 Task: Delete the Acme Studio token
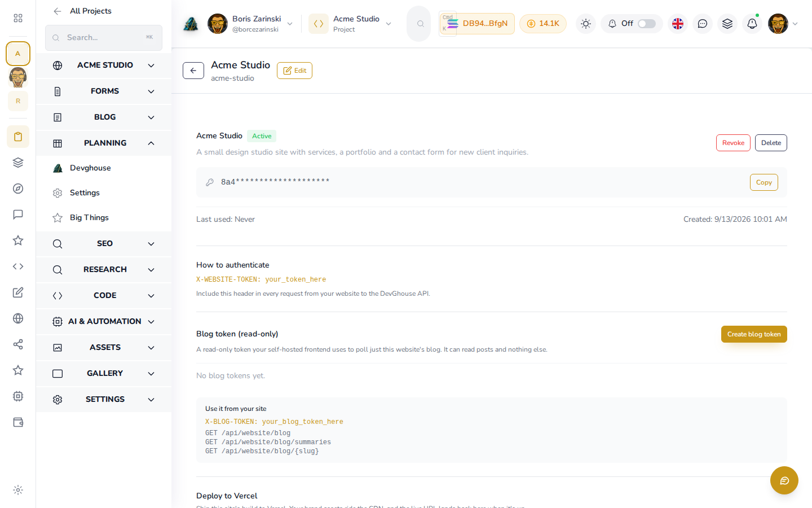pyautogui.click(x=771, y=143)
